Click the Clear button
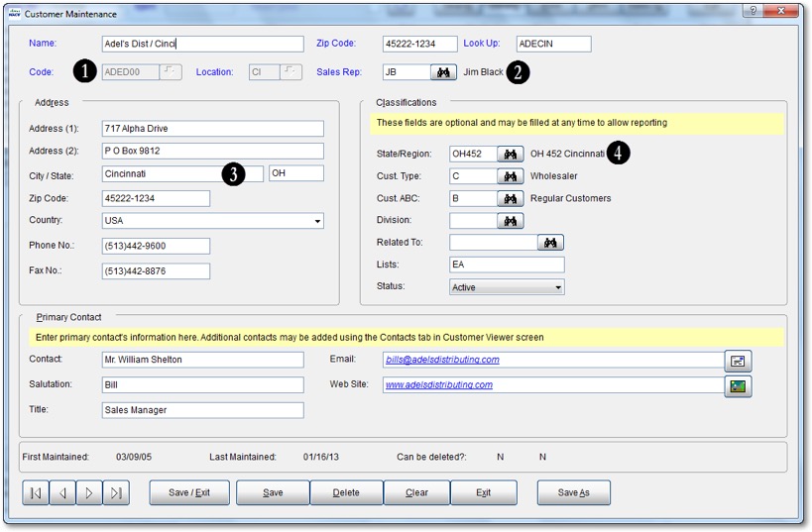Screen dimensions: 812x532 click(x=416, y=492)
